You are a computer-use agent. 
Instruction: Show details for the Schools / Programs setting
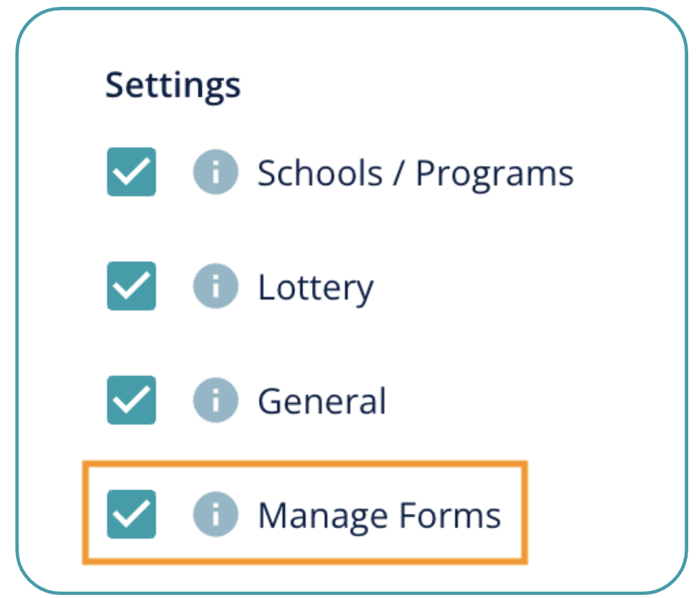[x=215, y=172]
